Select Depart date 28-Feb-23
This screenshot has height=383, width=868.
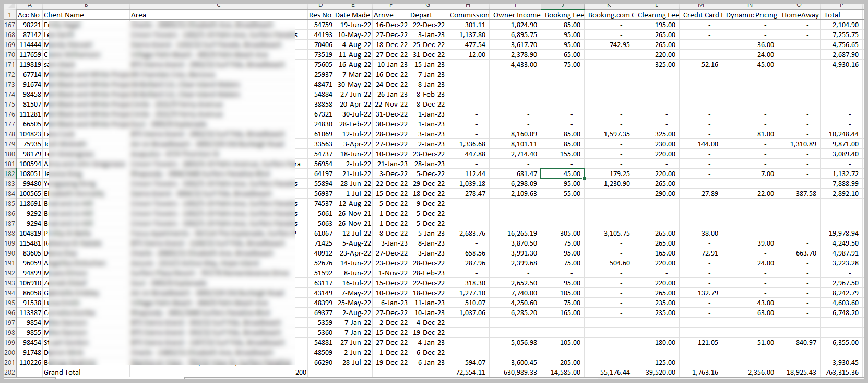[429, 273]
